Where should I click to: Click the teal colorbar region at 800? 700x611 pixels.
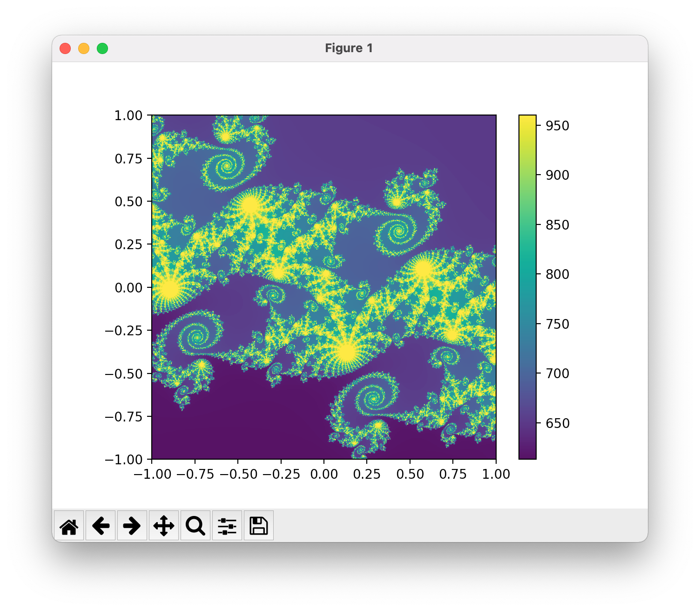pyautogui.click(x=527, y=274)
